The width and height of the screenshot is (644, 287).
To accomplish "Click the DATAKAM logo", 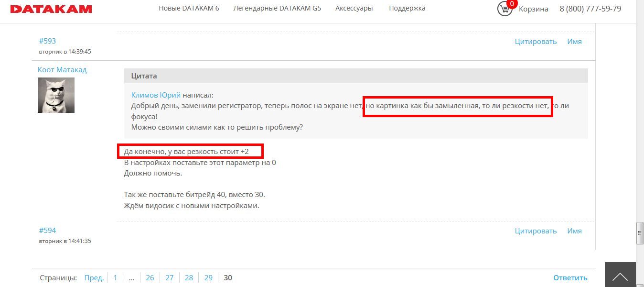I will pos(51,9).
